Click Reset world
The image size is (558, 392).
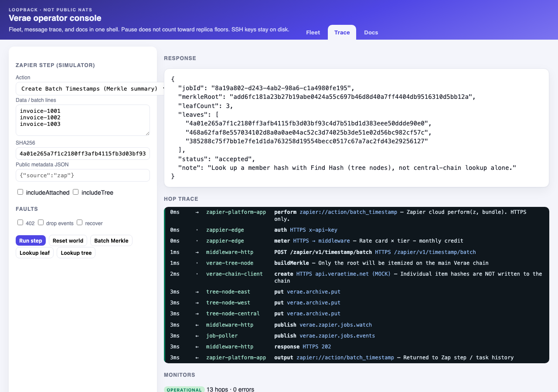click(68, 240)
